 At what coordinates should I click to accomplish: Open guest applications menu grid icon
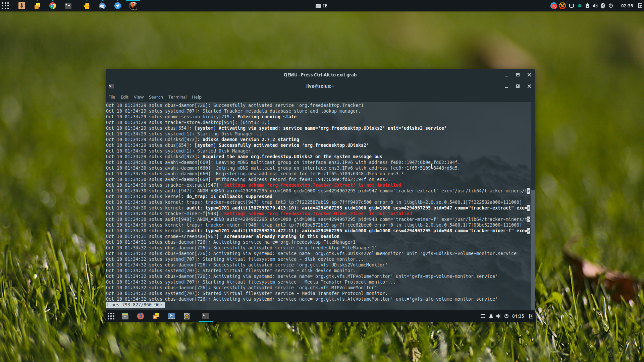111,316
